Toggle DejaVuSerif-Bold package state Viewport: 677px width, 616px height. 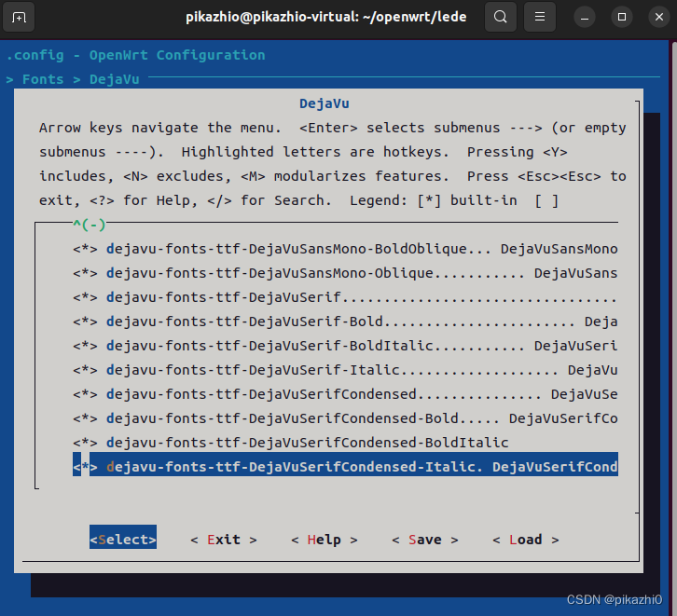[x=85, y=322]
